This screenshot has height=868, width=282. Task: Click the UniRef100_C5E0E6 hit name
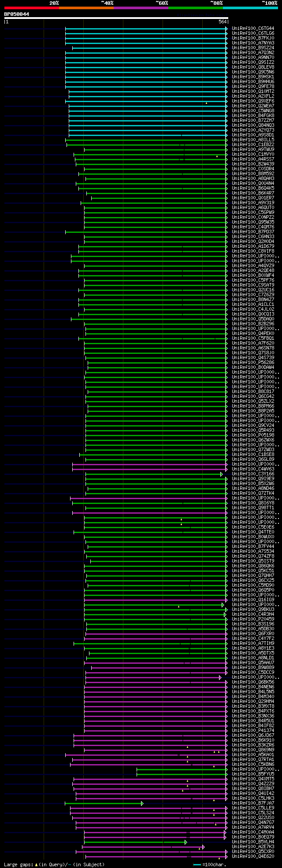tap(253, 527)
